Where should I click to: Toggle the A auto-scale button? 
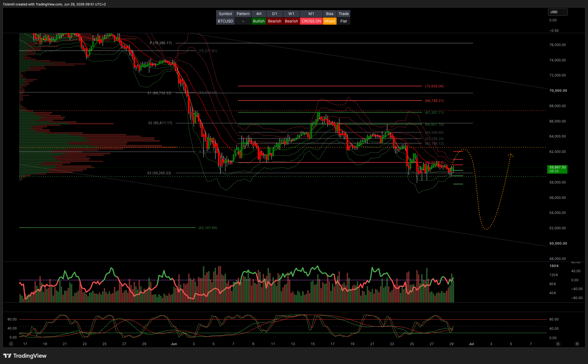coord(558,344)
